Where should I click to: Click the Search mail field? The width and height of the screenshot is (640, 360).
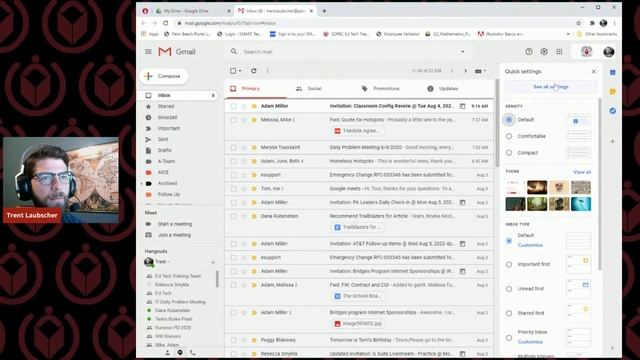pos(347,52)
